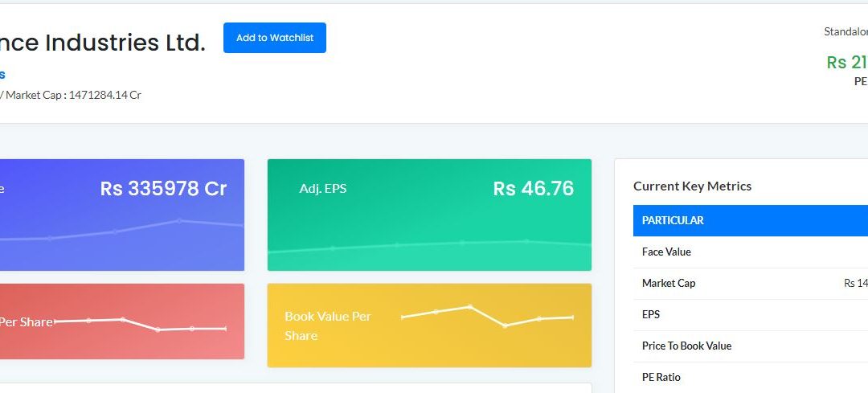
Task: Click the blue link under company name
Action: [x=2, y=75]
